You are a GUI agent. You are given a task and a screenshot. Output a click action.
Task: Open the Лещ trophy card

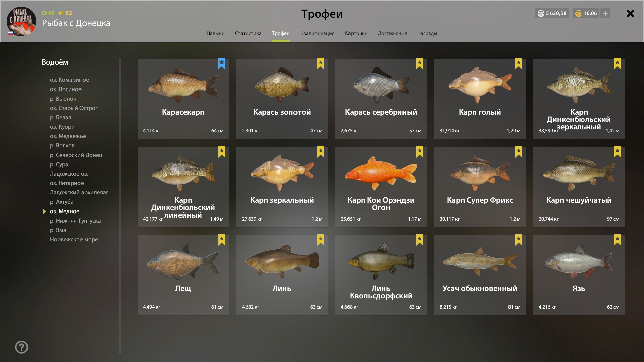(183, 275)
